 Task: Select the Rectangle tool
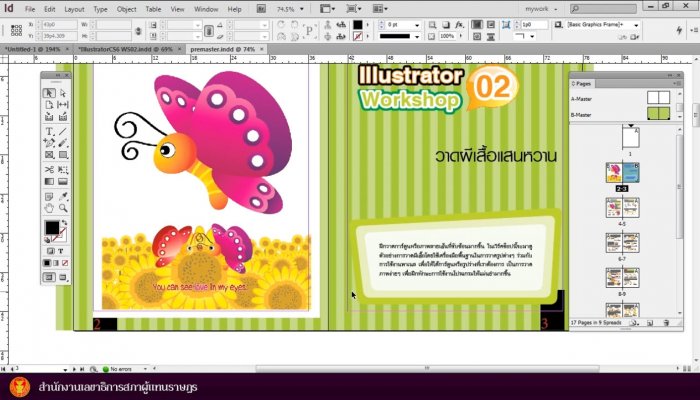point(63,154)
